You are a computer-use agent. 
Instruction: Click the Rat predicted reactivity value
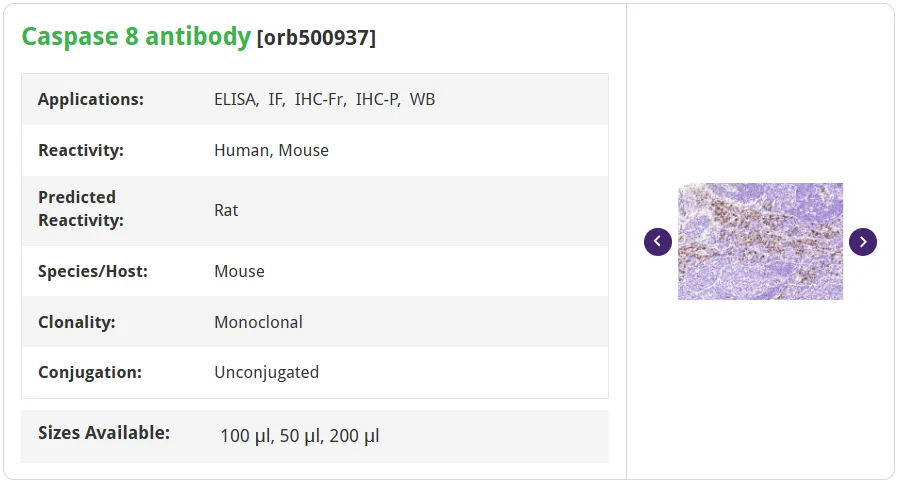(226, 210)
